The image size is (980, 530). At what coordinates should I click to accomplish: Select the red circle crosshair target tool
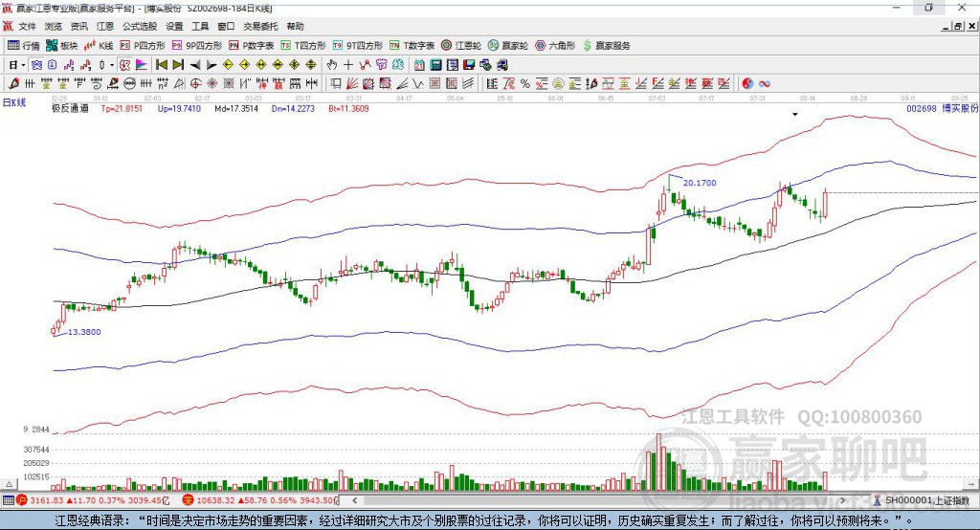point(195,83)
